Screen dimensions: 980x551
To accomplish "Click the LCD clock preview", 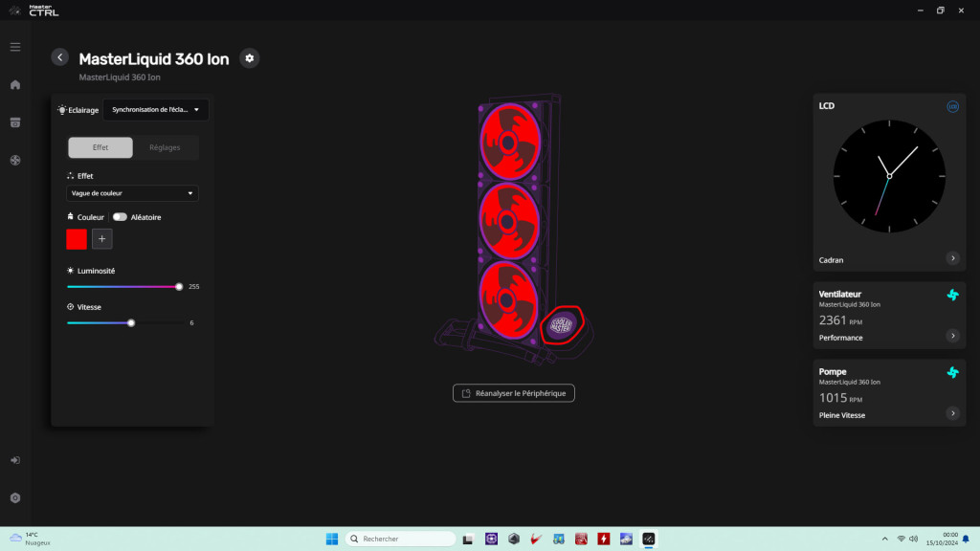I will pos(889,176).
